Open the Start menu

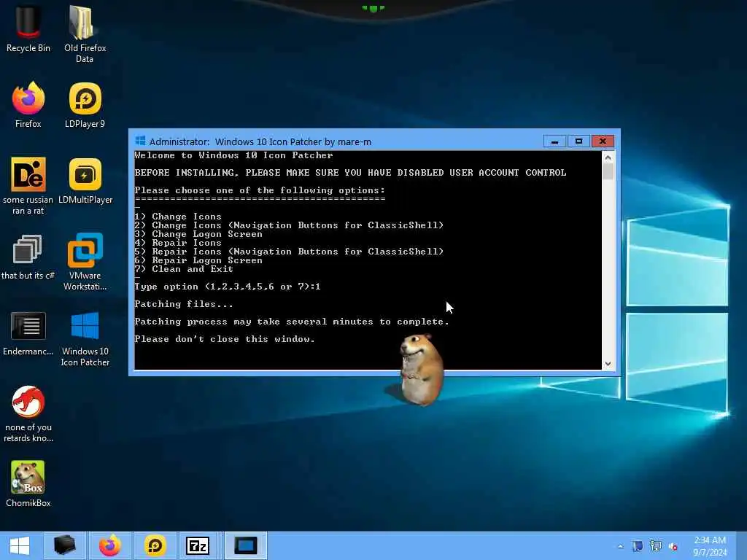tap(20, 545)
